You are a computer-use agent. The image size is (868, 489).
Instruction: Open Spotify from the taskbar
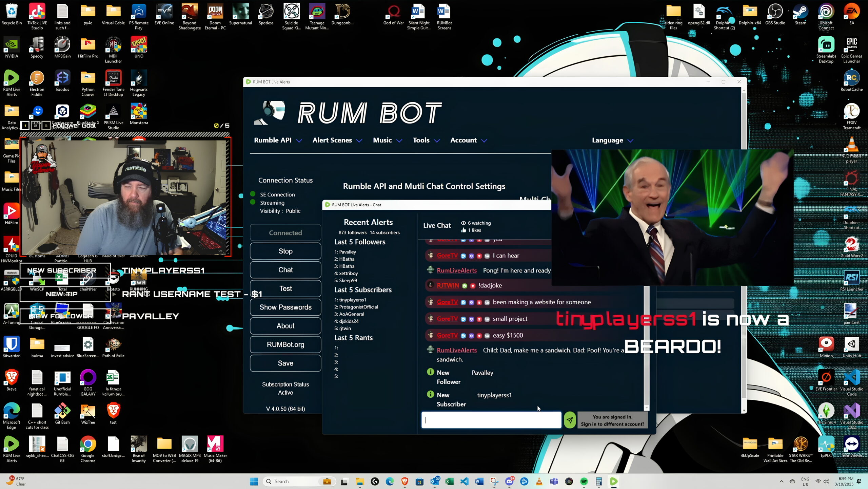[584, 481]
